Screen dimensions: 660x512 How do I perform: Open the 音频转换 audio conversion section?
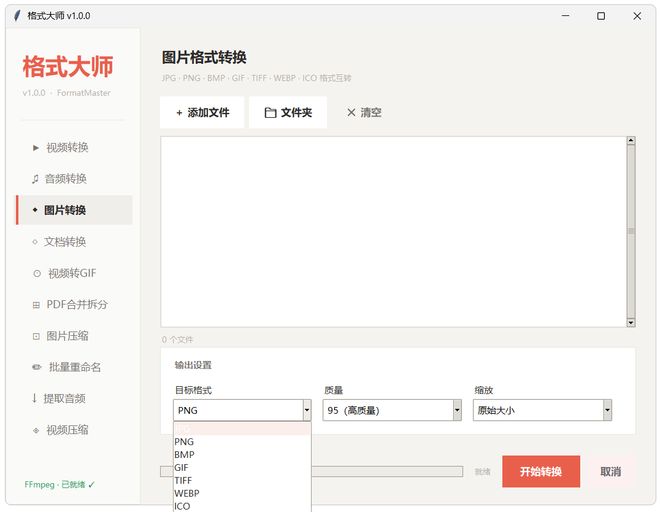75,179
